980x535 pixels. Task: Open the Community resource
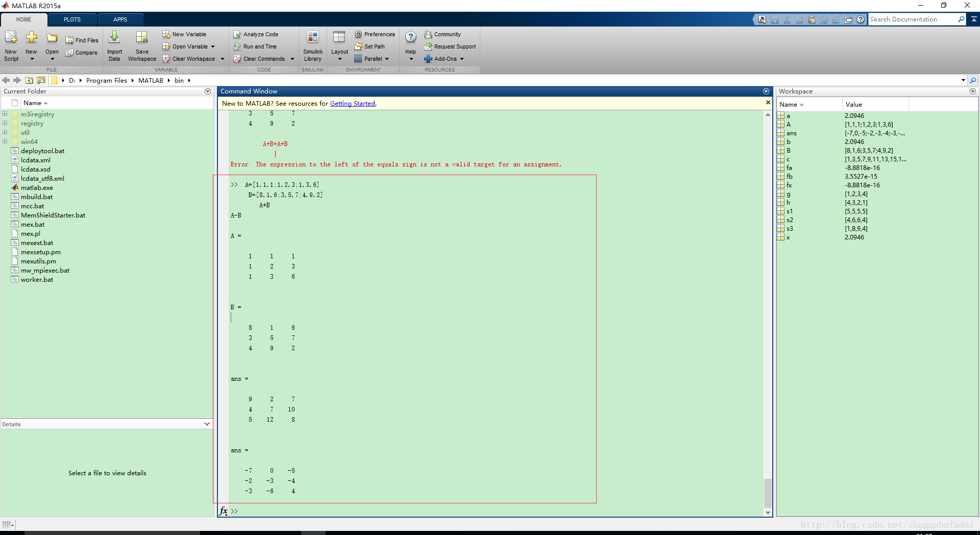pyautogui.click(x=443, y=34)
